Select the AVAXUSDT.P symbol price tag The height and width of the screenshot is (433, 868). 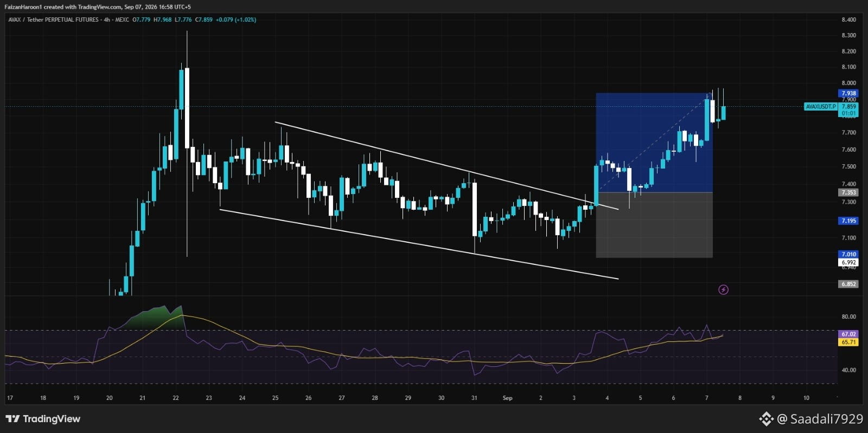tap(821, 107)
